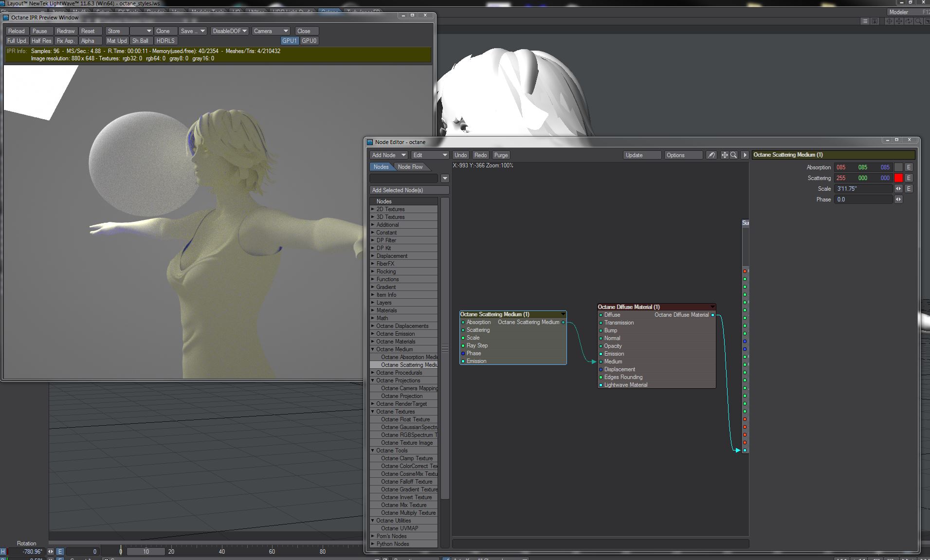Click the wrench tool icon beside Options
This screenshot has height=560, width=930.
tap(711, 155)
